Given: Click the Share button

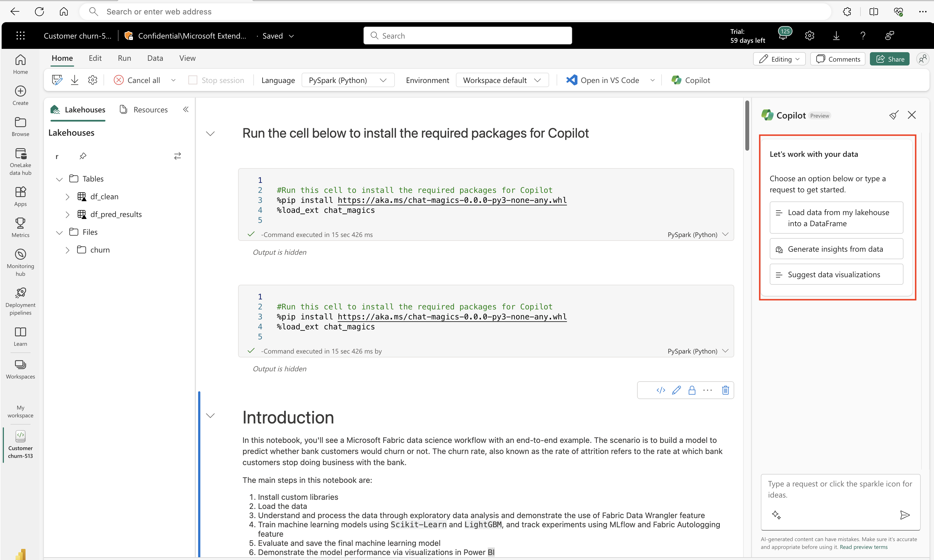Looking at the screenshot, I should point(890,59).
